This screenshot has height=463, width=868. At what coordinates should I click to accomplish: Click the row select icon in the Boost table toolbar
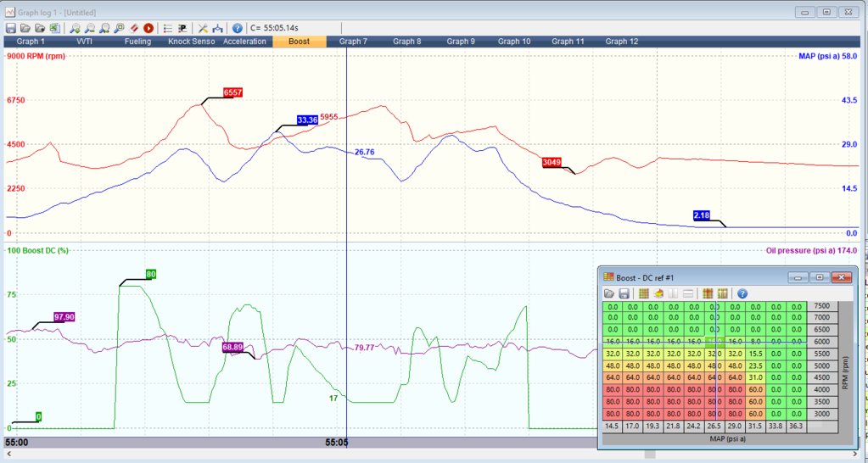pyautogui.click(x=687, y=293)
